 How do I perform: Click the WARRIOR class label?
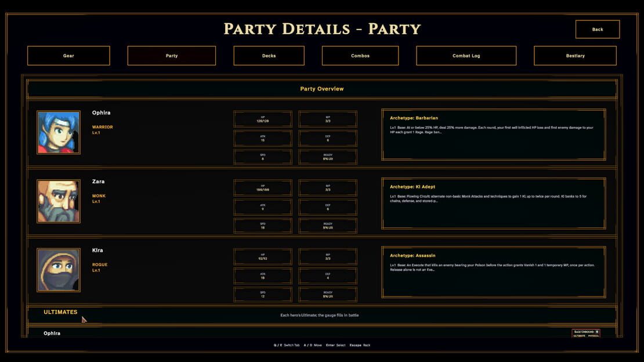[102, 127]
